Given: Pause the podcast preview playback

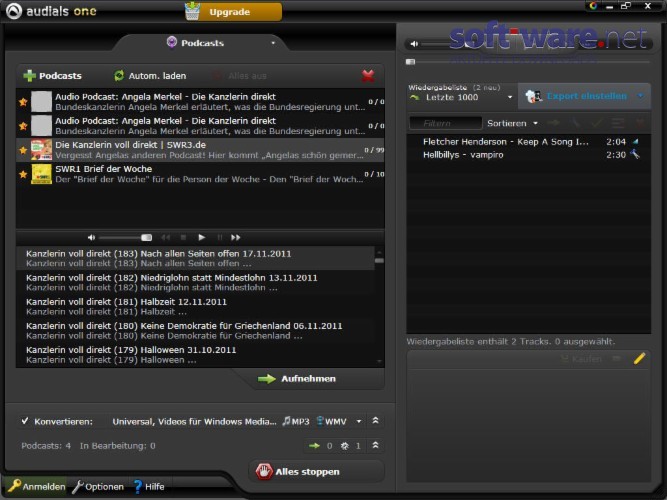Looking at the screenshot, I should [x=219, y=237].
